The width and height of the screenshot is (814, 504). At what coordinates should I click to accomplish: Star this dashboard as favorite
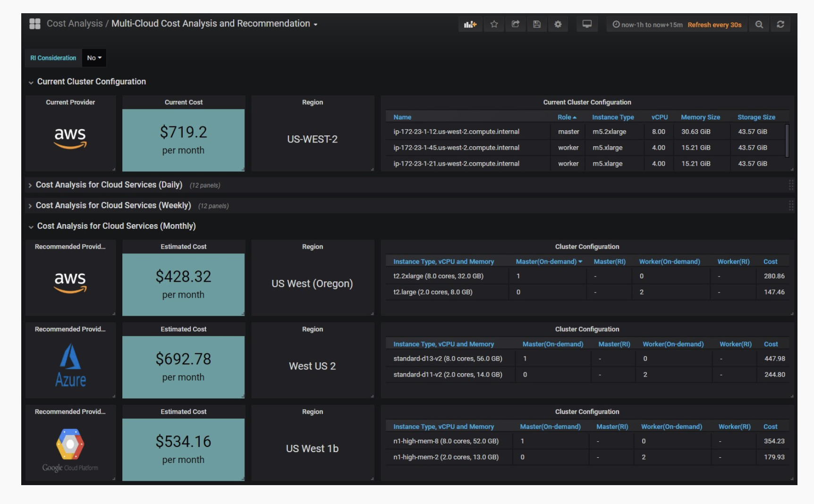coord(494,25)
